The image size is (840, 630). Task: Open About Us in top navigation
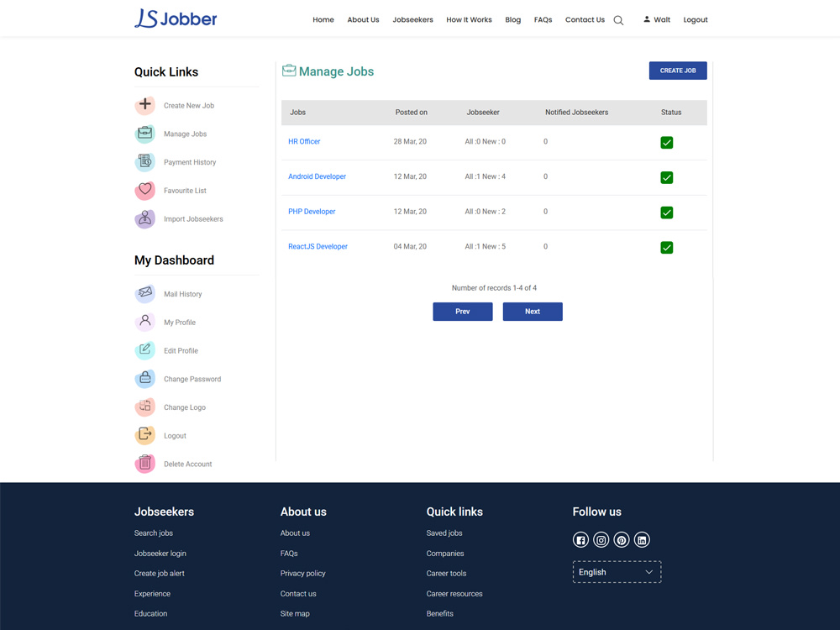point(363,20)
